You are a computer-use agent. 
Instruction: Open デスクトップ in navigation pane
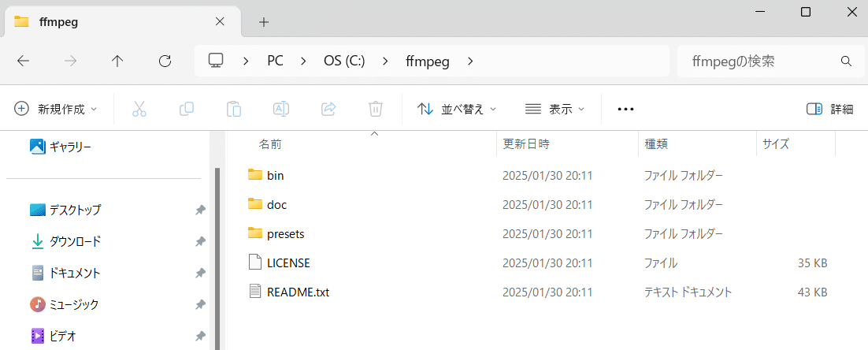point(65,210)
